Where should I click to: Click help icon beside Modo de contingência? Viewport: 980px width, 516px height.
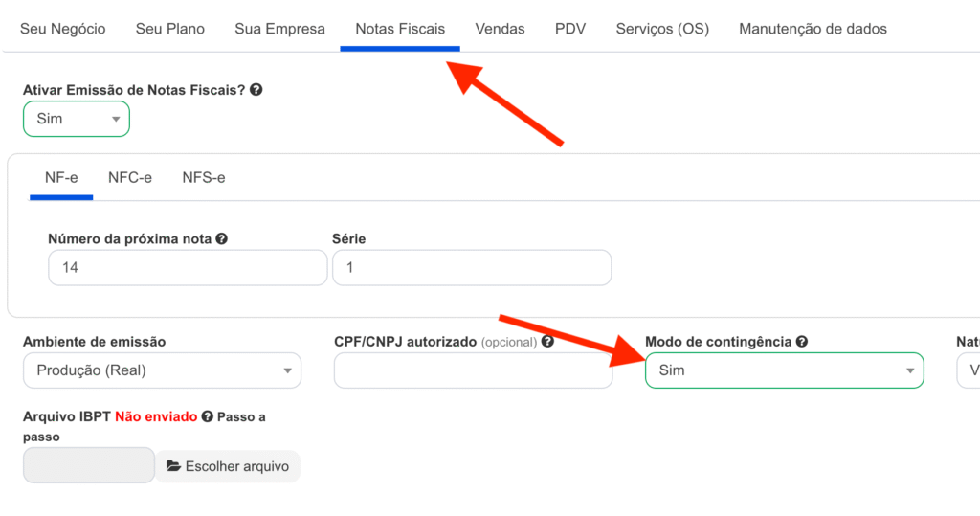802,342
